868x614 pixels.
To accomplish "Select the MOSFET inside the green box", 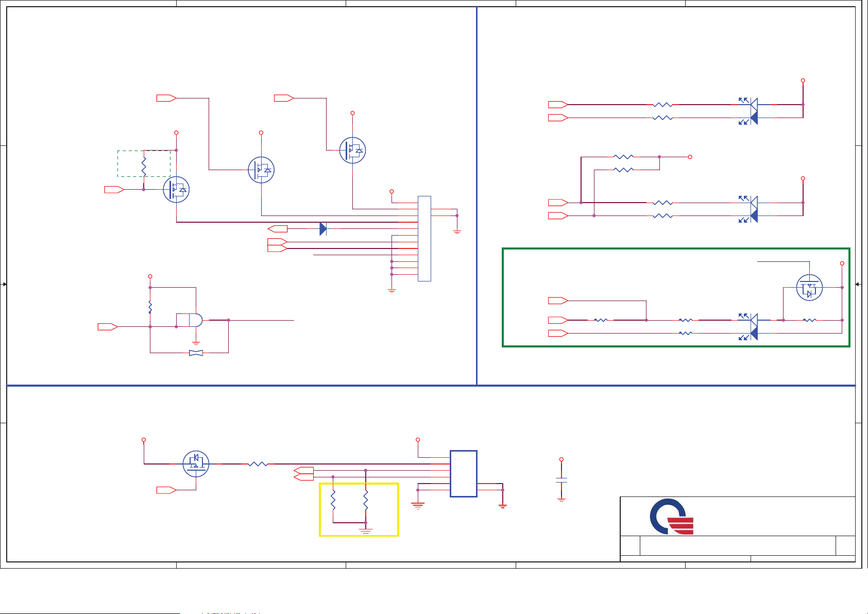I will (x=809, y=288).
